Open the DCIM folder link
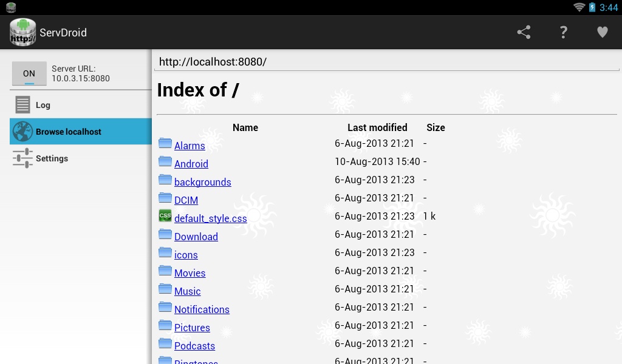Image resolution: width=622 pixels, height=364 pixels. click(x=186, y=200)
